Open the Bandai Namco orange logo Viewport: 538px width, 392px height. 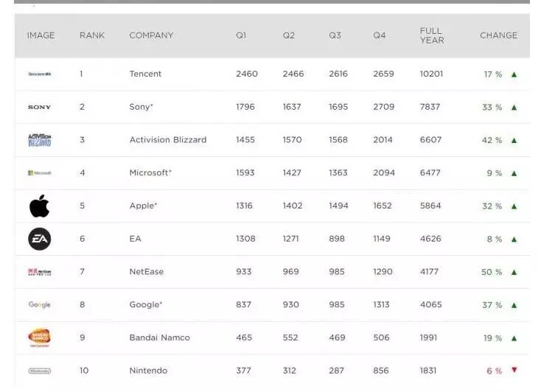pos(39,337)
